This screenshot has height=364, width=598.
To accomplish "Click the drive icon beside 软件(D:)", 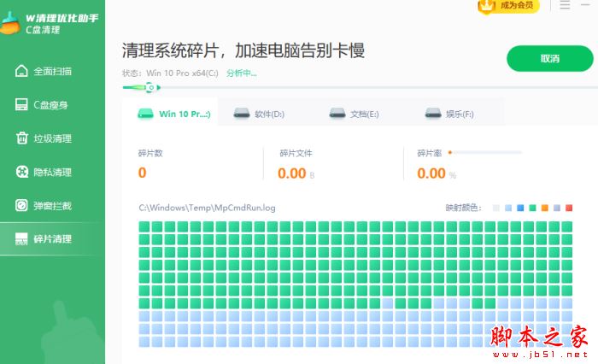I will coord(242,113).
